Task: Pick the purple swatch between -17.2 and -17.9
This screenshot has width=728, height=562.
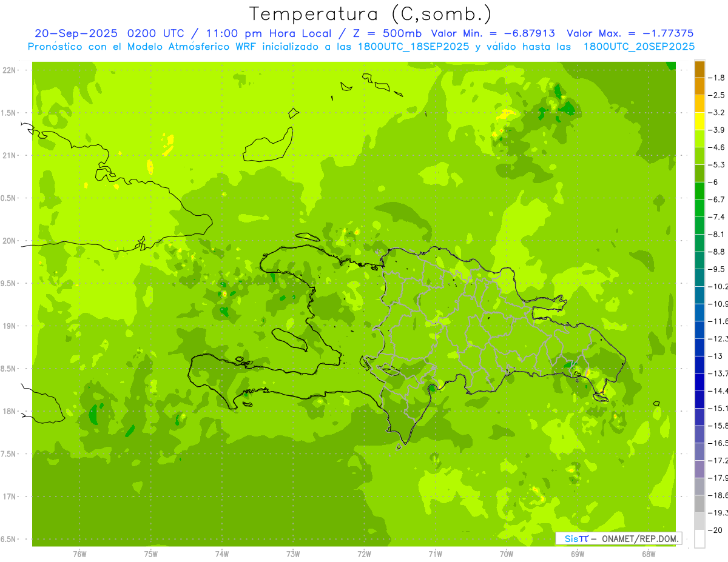Action: point(699,469)
